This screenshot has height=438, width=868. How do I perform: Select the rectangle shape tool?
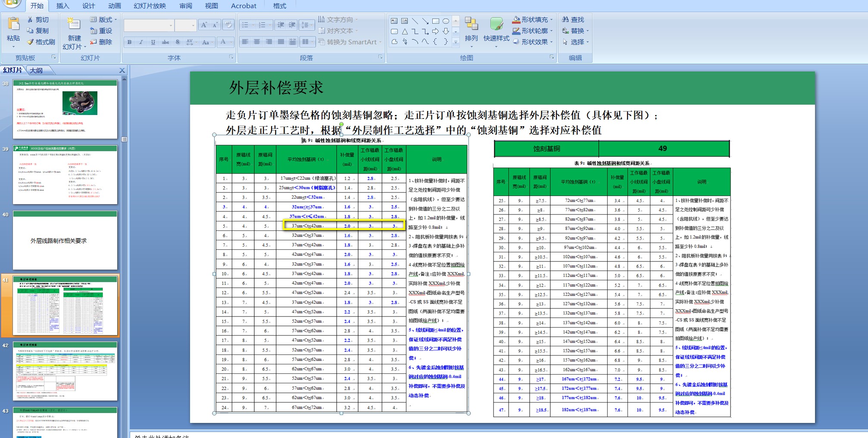(435, 21)
